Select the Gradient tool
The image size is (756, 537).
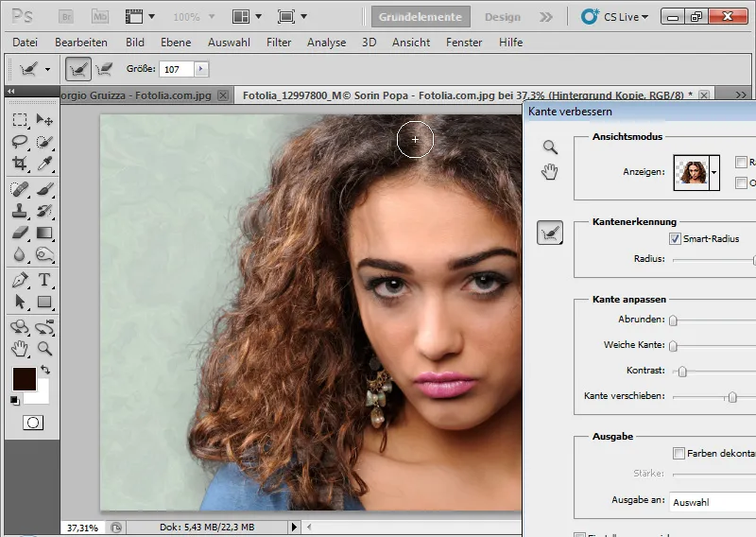[x=44, y=233]
